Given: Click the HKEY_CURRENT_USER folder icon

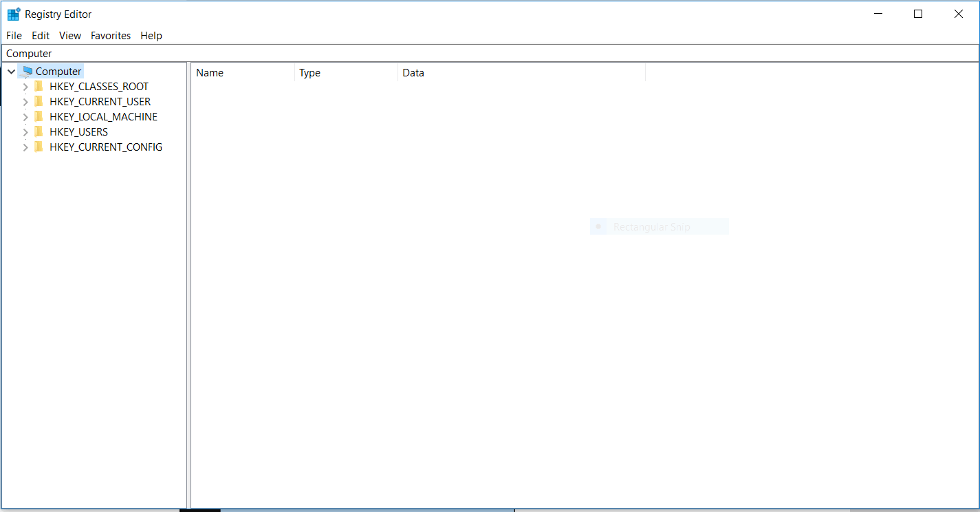Looking at the screenshot, I should pyautogui.click(x=39, y=101).
